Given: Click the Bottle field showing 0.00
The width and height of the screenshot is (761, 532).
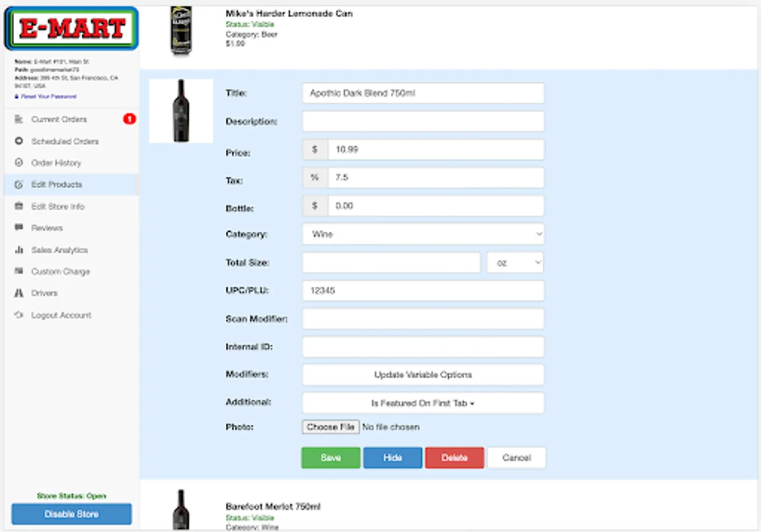Looking at the screenshot, I should [436, 206].
